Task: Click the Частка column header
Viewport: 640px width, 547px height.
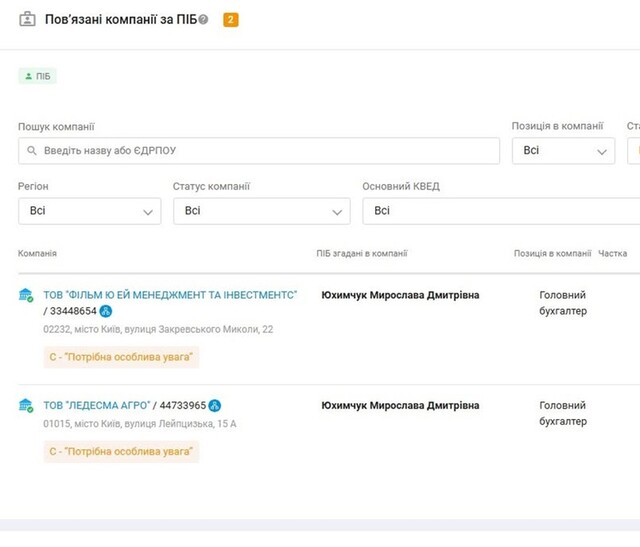Action: coord(612,253)
